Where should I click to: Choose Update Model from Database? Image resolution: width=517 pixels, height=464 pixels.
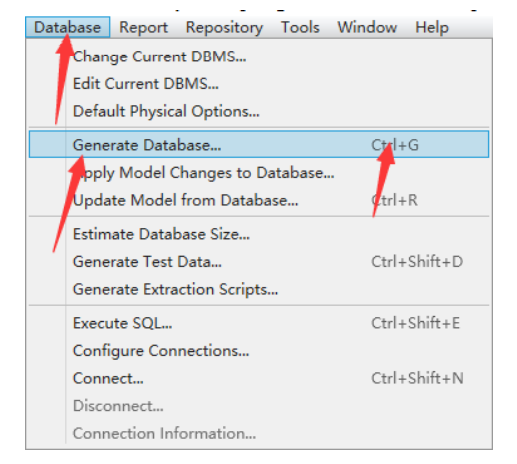pos(259,200)
